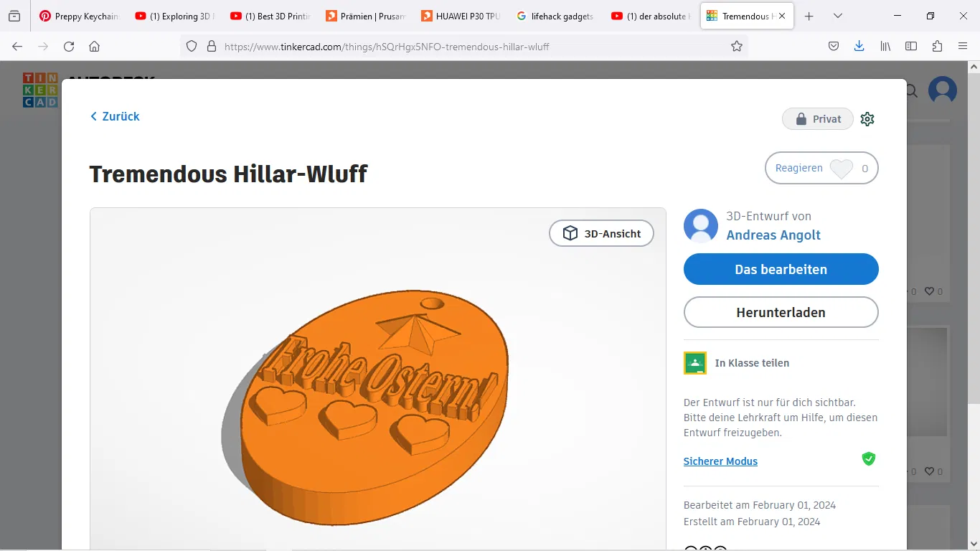Viewport: 980px width, 551px height.
Task: Click the Das bearbeiten button
Action: (x=781, y=269)
